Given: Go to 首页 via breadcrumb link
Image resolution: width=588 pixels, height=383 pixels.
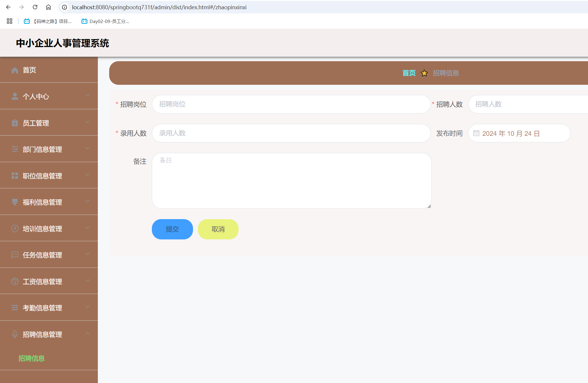Looking at the screenshot, I should pyautogui.click(x=409, y=73).
